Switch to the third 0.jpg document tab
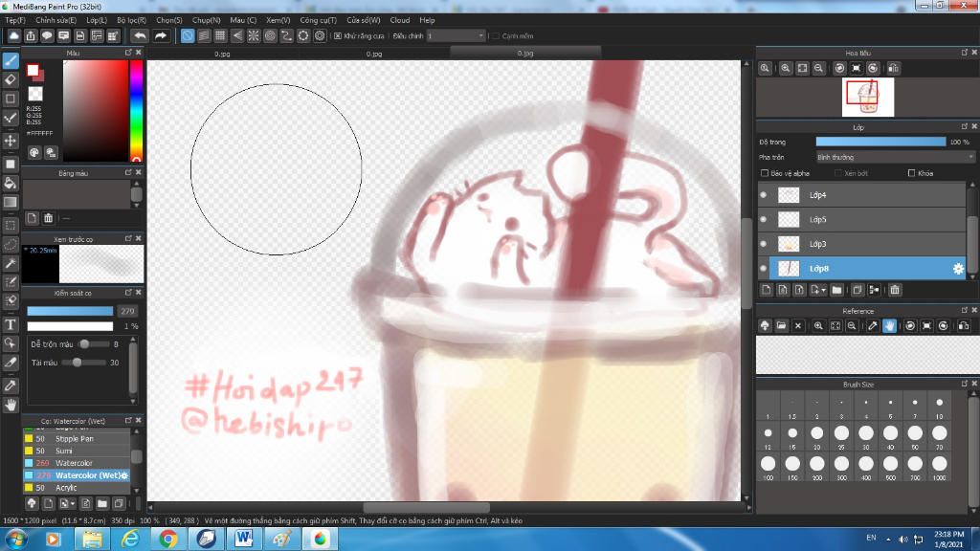This screenshot has height=551, width=980. 525,54
